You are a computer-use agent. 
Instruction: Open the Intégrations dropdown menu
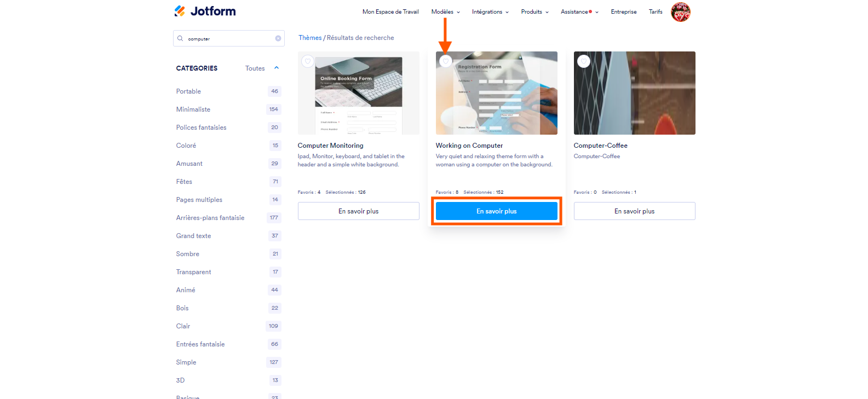(490, 11)
